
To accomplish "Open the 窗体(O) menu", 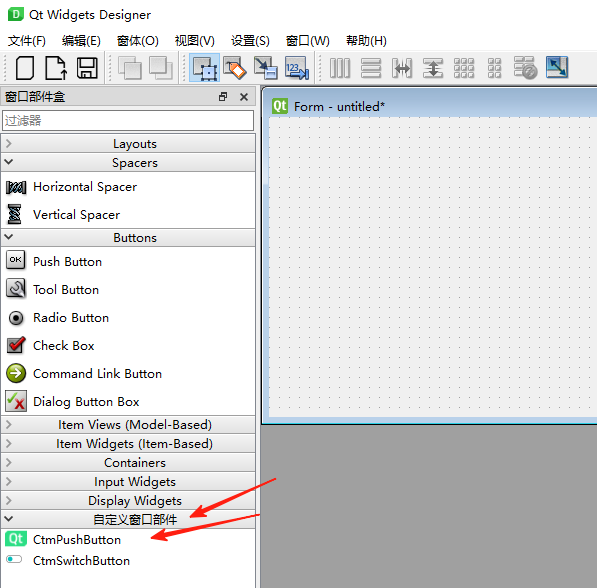I will [x=137, y=41].
